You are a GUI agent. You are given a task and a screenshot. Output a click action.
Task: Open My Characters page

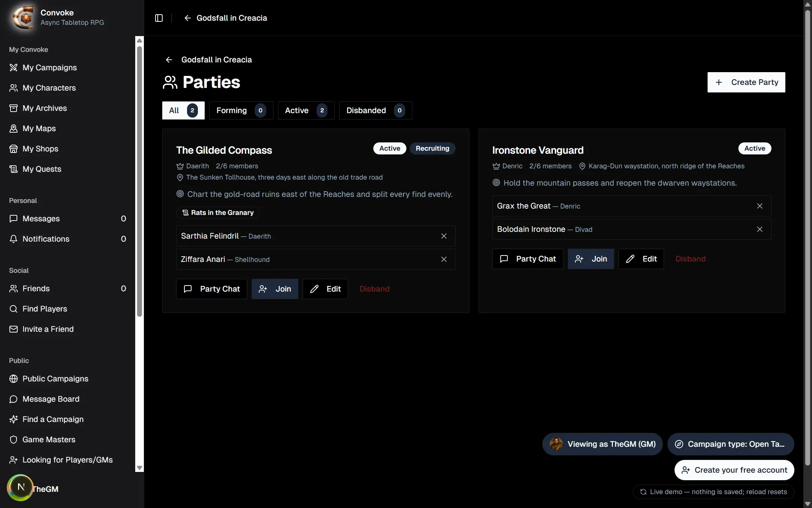coord(68,88)
